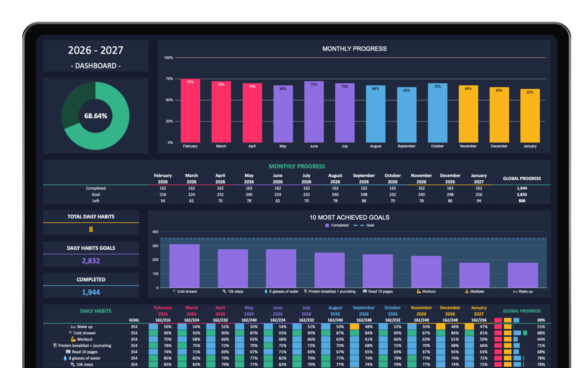The height and width of the screenshot is (368, 588).
Task: Select the Wake up bed icon in Daily Habits table
Action: [73, 326]
